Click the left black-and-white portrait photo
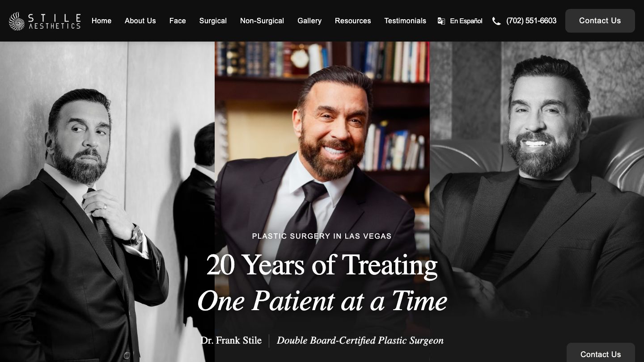The width and height of the screenshot is (644, 362). point(107,202)
